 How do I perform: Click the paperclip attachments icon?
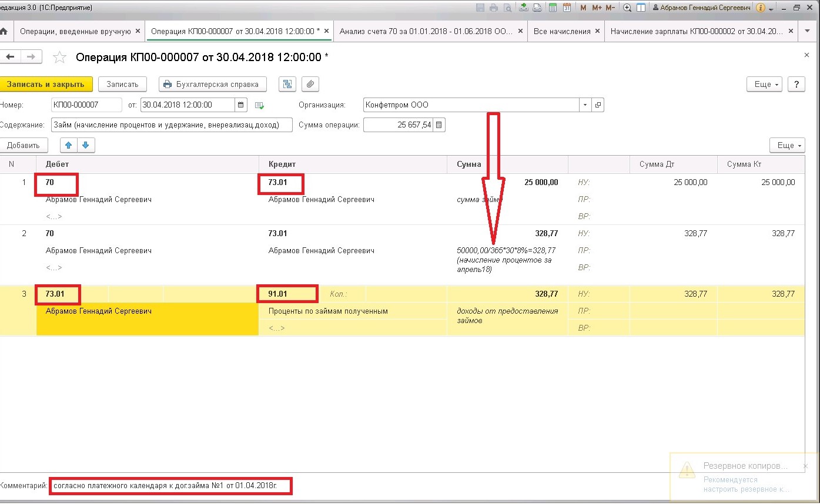click(x=310, y=84)
